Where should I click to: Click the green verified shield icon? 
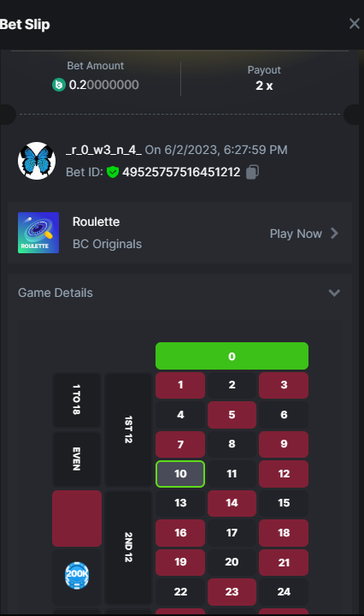(x=113, y=172)
